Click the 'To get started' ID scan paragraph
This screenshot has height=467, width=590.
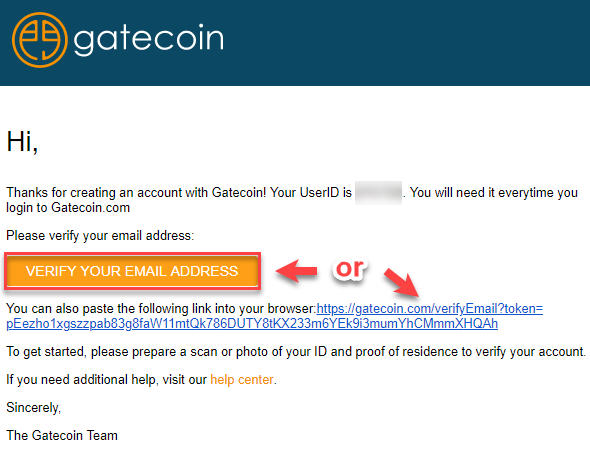[296, 352]
